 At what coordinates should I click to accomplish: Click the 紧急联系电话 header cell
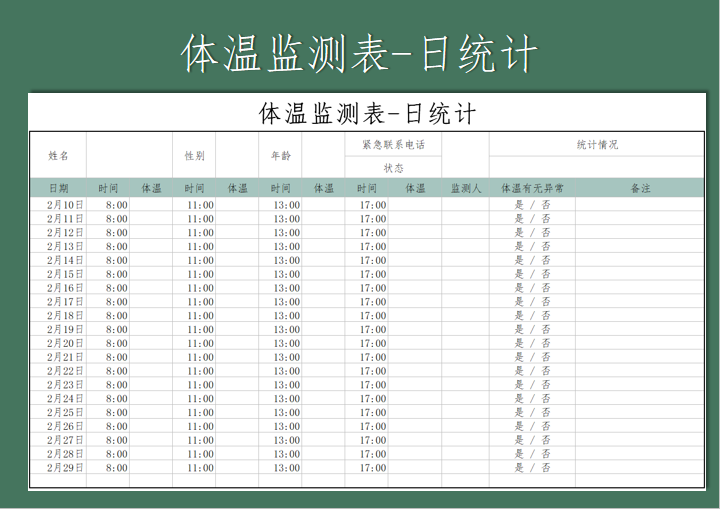point(394,145)
